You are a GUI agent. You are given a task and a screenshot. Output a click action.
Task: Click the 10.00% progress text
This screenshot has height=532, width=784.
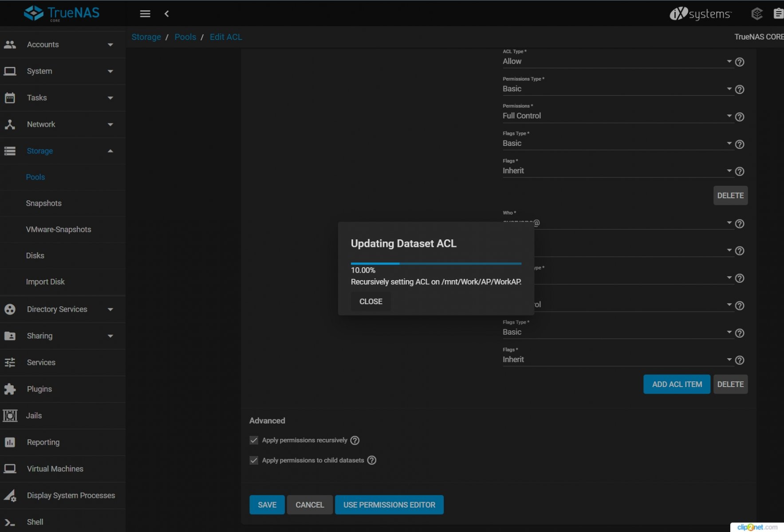tap(363, 270)
